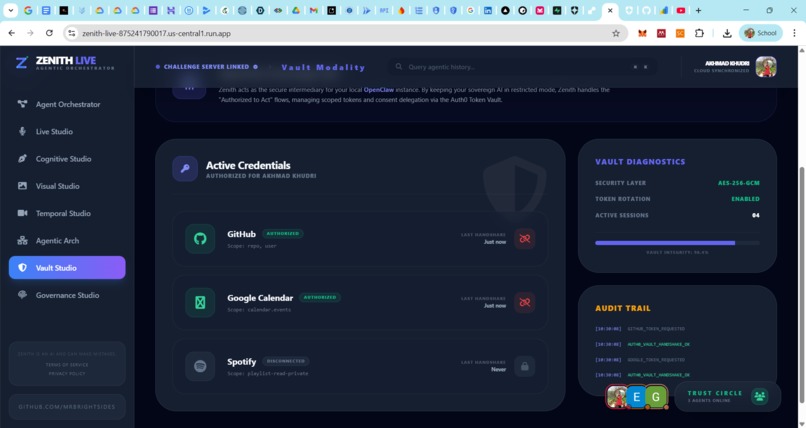Click GitHub's AUTHORIZED badge
Image resolution: width=806 pixels, height=428 pixels.
282,233
